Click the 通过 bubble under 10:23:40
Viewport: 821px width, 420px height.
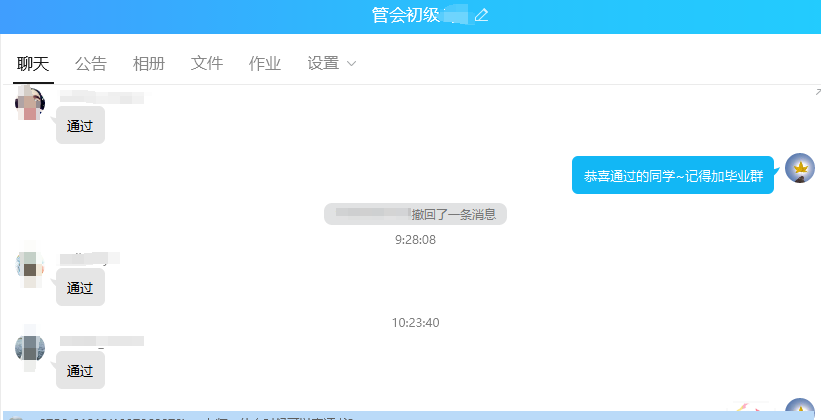tap(80, 371)
